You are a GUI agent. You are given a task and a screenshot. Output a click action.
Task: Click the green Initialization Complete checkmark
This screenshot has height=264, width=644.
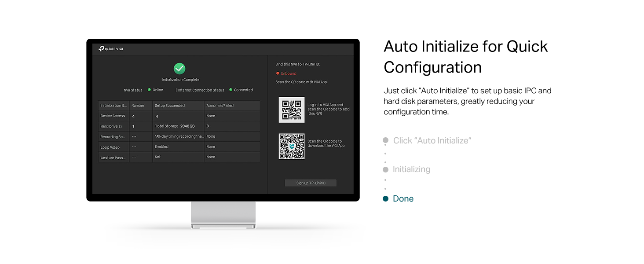pyautogui.click(x=179, y=69)
